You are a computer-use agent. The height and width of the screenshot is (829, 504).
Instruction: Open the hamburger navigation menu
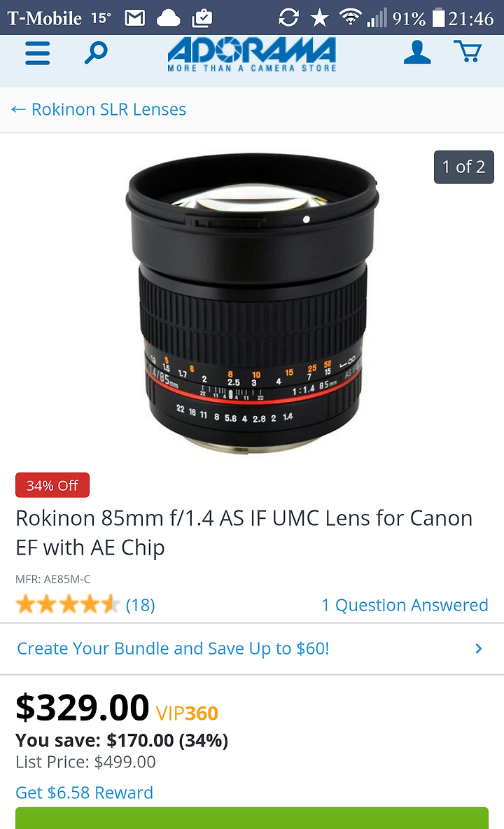tap(38, 53)
